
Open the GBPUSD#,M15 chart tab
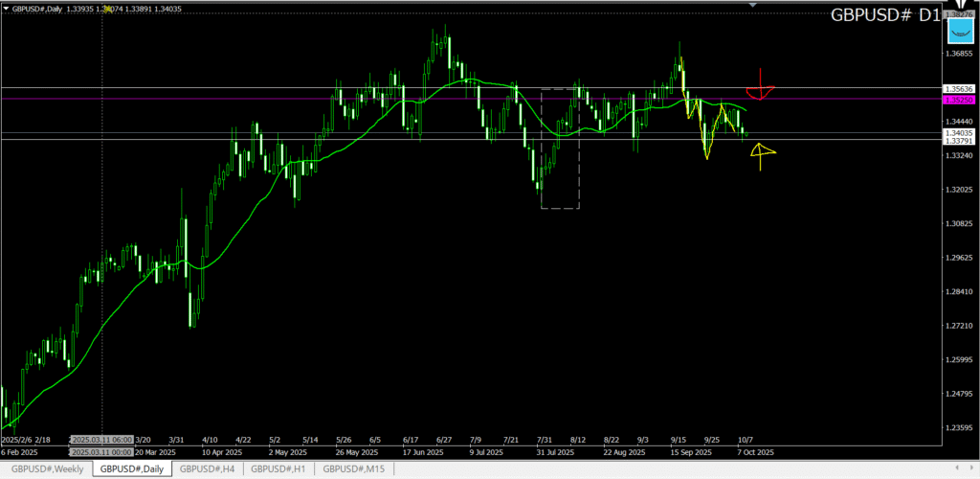[354, 468]
